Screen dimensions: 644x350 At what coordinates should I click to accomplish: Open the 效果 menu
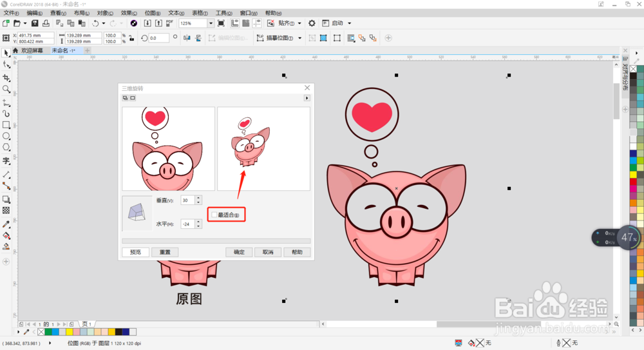click(129, 13)
